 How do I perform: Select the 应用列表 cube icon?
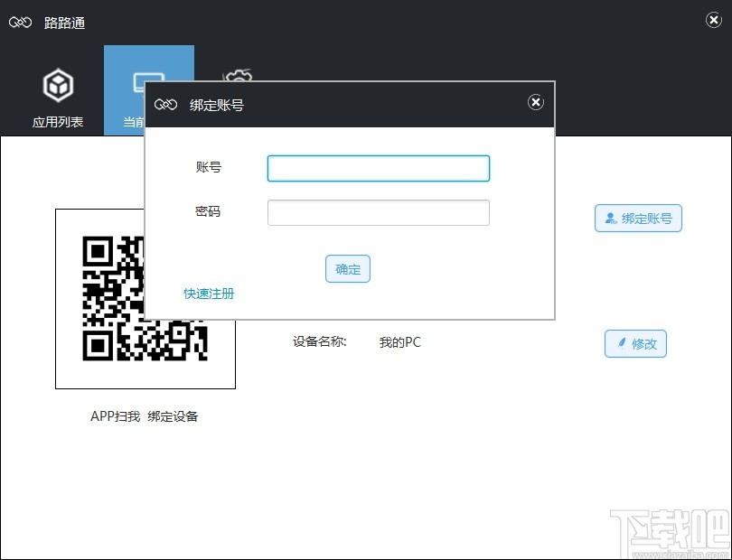tap(58, 83)
